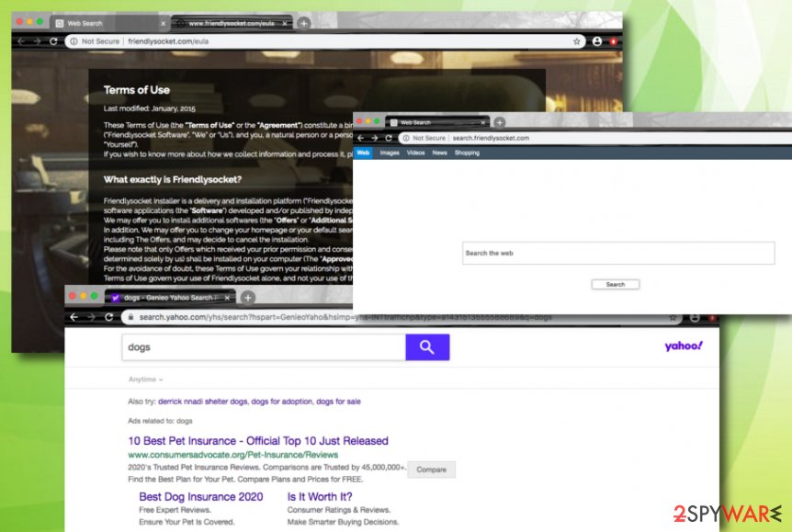Switch to Images search category
This screenshot has height=532, width=792.
pyautogui.click(x=390, y=153)
